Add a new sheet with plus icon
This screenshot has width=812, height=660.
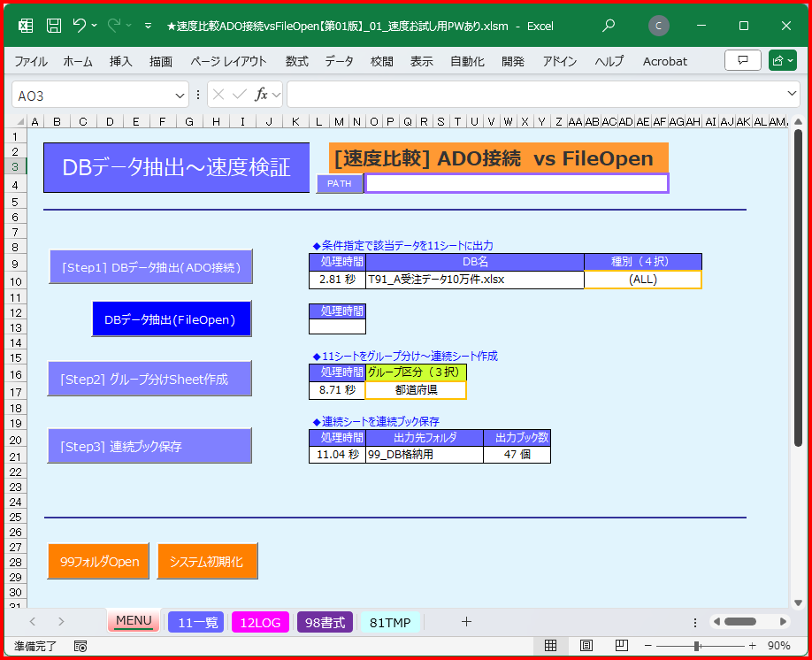pyautogui.click(x=466, y=622)
